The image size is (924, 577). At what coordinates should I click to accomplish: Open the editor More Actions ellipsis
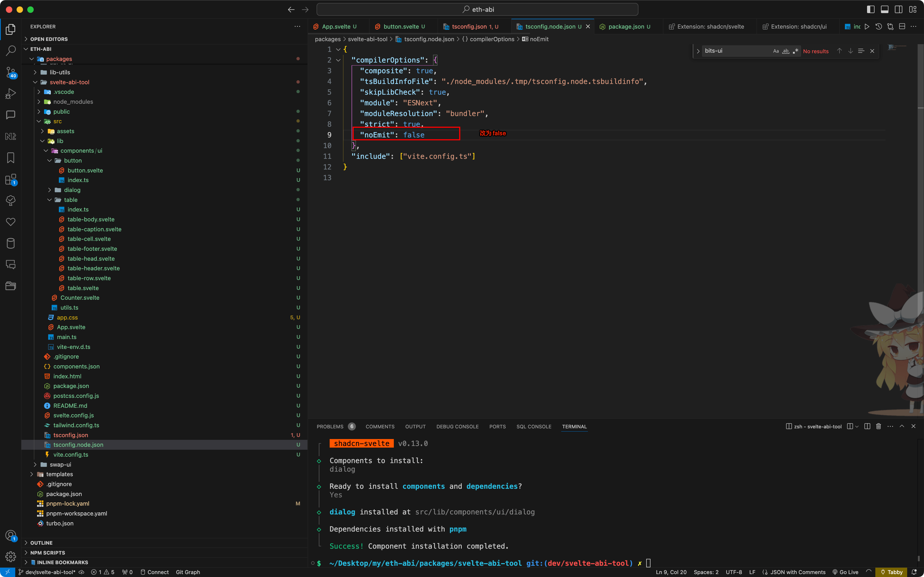[x=913, y=27]
